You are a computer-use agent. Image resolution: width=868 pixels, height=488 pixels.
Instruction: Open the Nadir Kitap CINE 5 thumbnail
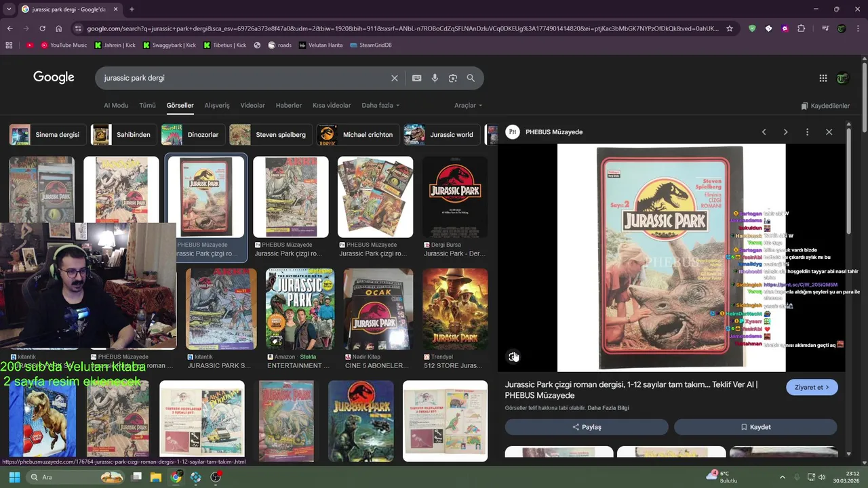click(378, 310)
